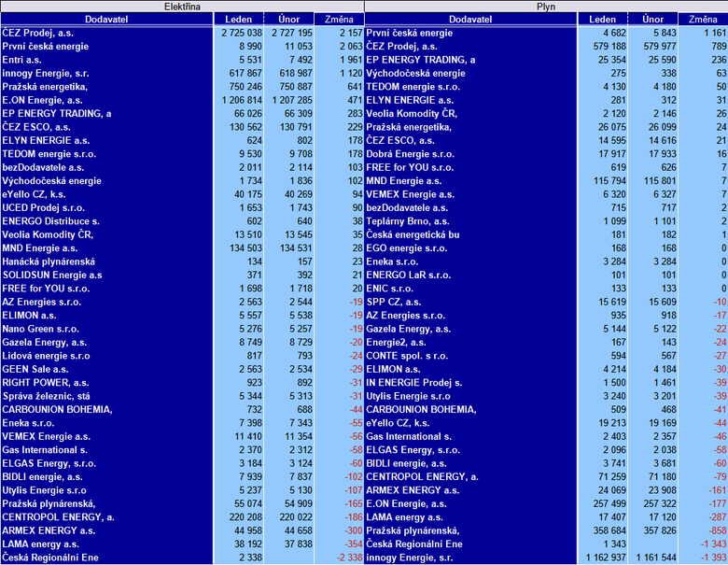
Task: Select E.ON Energie, a.s. in Elektřina table
Action: coord(42,100)
